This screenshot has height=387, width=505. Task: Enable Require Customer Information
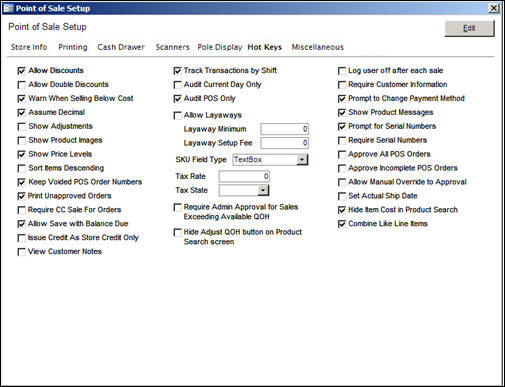[342, 85]
